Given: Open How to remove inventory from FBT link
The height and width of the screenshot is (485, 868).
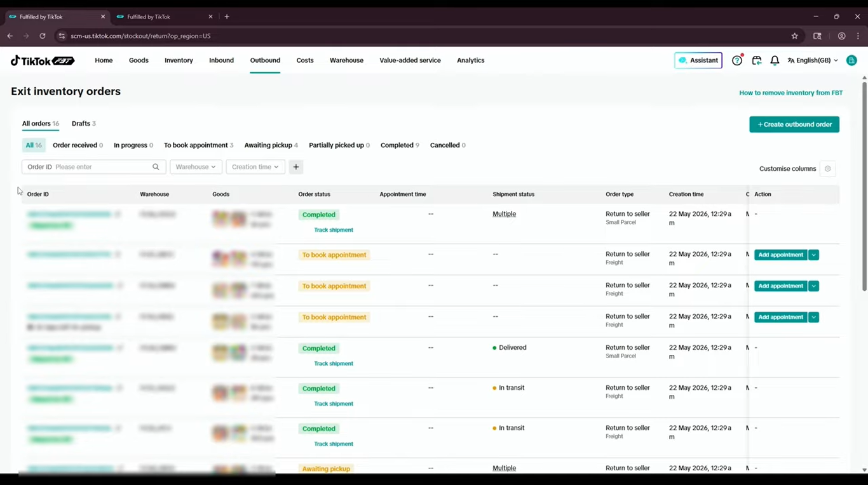Looking at the screenshot, I should coord(791,93).
